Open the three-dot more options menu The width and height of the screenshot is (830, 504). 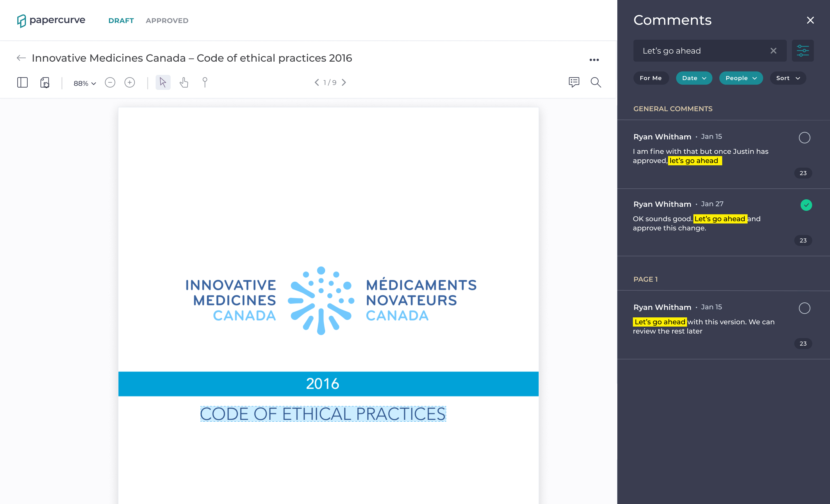click(x=594, y=60)
